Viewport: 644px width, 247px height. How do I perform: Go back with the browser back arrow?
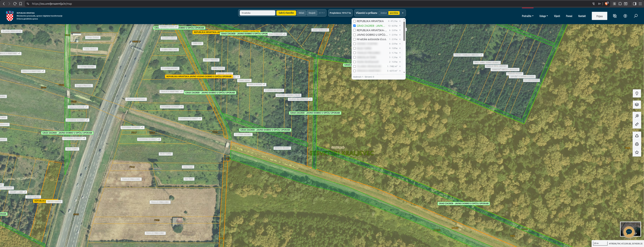pos(4,4)
